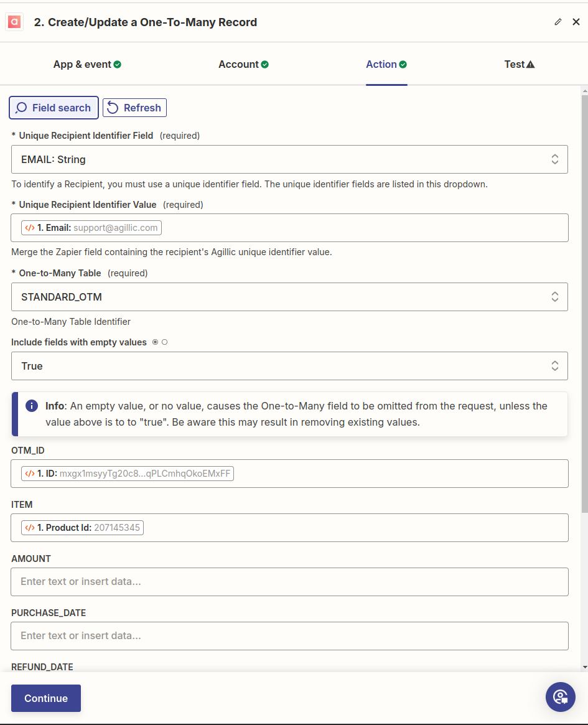Screen dimensions: 588x725
Task: Expand the One-to-Many Table STANDARD_OTM dropdown
Action: pos(289,297)
